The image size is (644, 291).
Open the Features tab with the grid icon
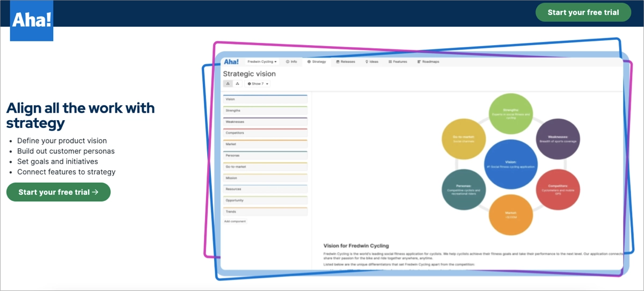pyautogui.click(x=397, y=62)
